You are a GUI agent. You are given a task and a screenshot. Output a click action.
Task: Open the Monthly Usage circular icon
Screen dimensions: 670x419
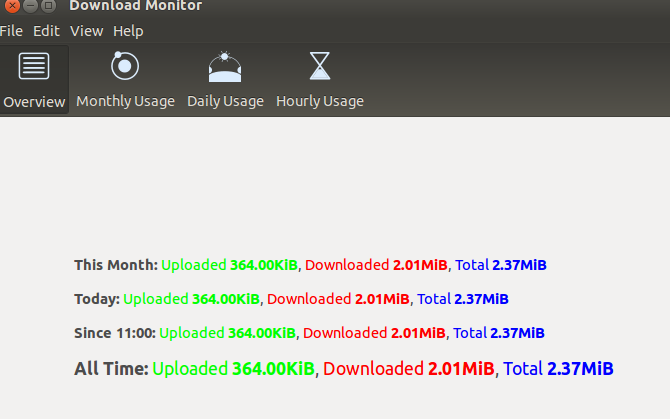pos(125,66)
